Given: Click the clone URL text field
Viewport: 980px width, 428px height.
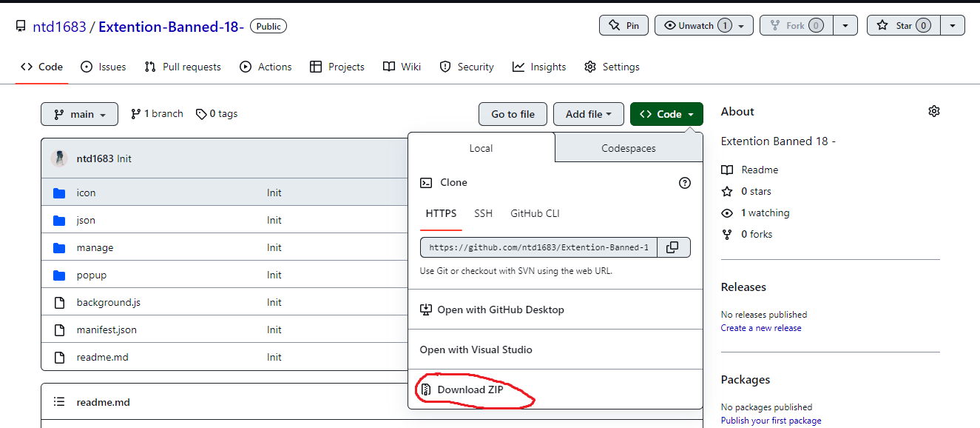Looking at the screenshot, I should click(540, 247).
